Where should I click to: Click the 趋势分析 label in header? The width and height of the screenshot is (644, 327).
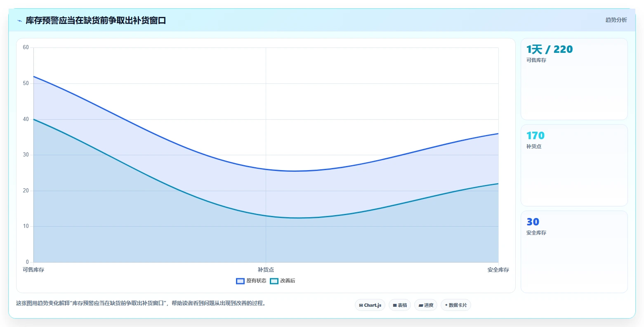(x=616, y=20)
